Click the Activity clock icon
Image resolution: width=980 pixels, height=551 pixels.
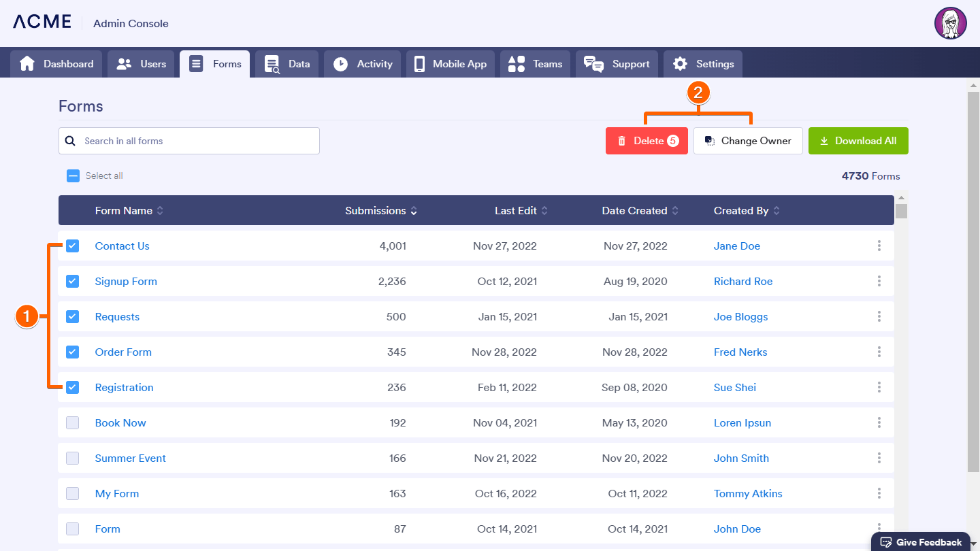(340, 64)
